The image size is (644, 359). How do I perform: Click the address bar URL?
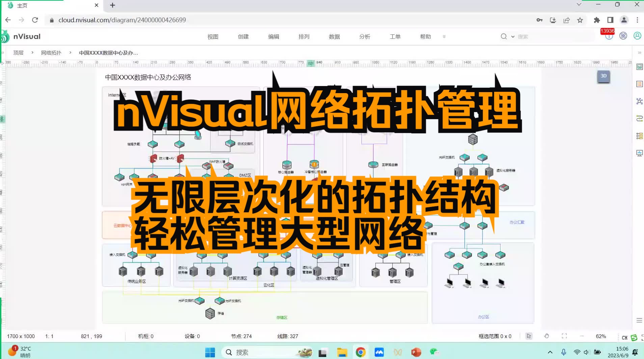[x=122, y=20]
